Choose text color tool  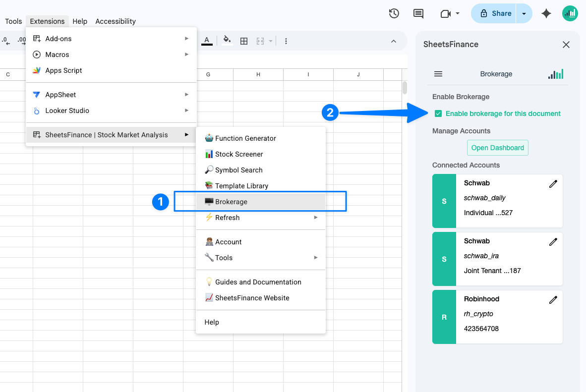[207, 41]
